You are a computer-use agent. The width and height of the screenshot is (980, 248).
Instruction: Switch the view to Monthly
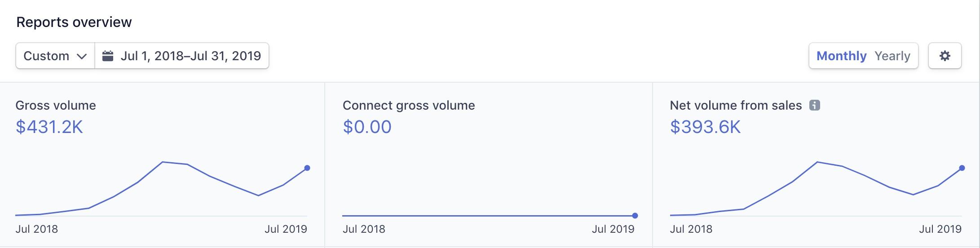pyautogui.click(x=841, y=56)
